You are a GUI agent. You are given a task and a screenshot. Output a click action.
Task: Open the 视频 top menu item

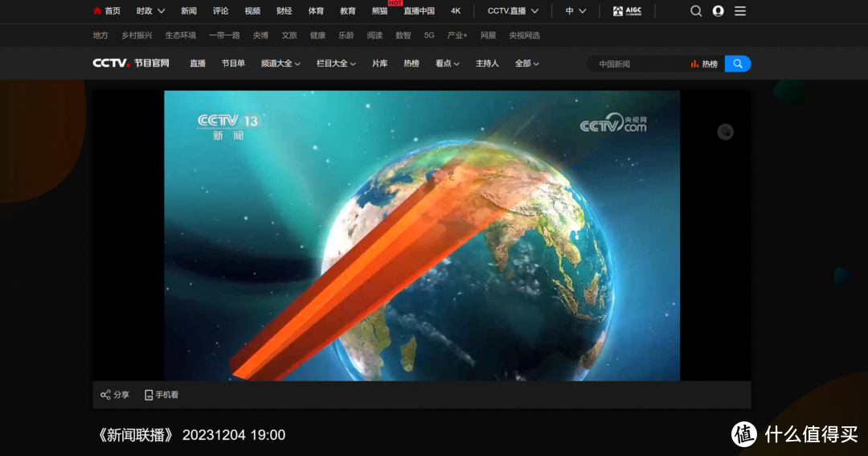tap(252, 11)
